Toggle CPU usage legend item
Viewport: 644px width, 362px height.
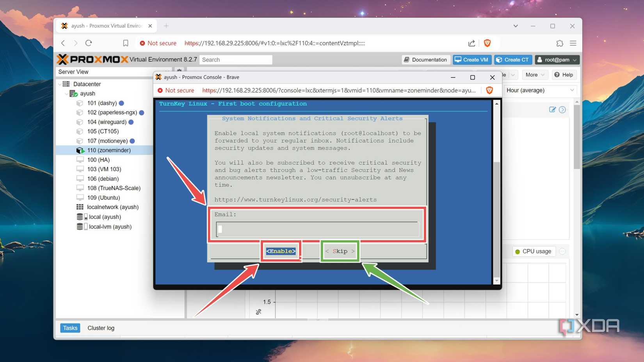(533, 251)
